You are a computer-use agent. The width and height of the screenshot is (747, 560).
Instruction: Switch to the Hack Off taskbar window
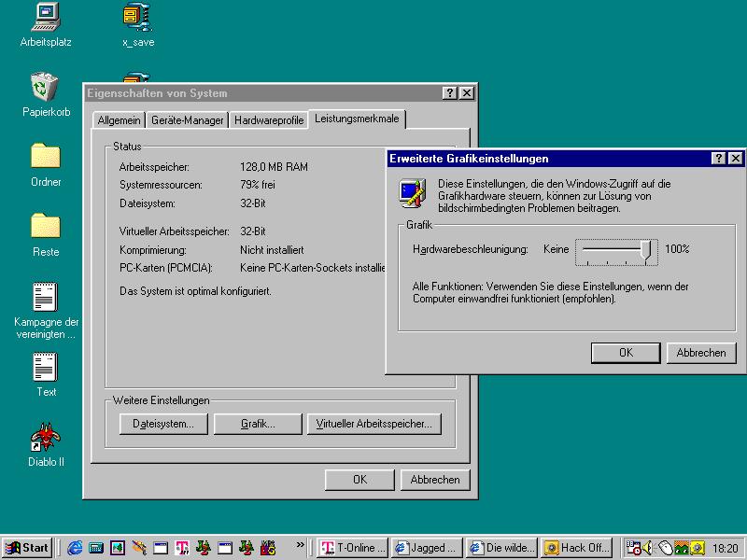[x=578, y=548]
